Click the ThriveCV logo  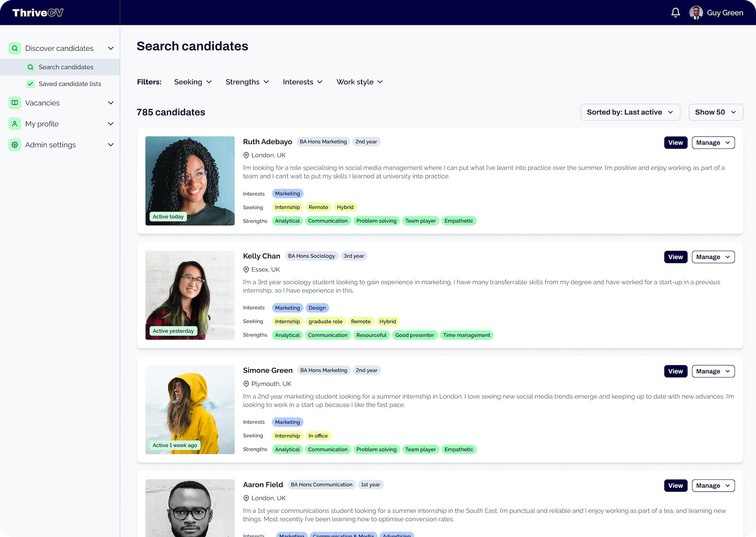pos(38,13)
